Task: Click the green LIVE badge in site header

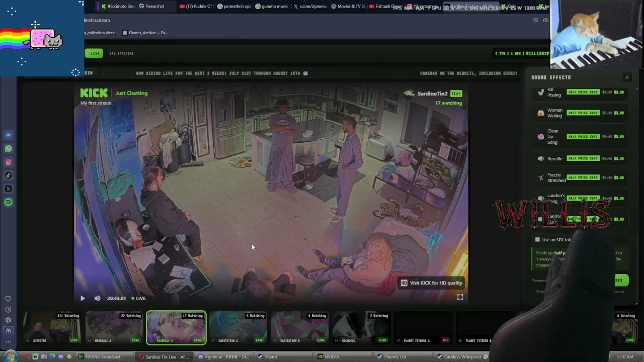Action: (94, 53)
